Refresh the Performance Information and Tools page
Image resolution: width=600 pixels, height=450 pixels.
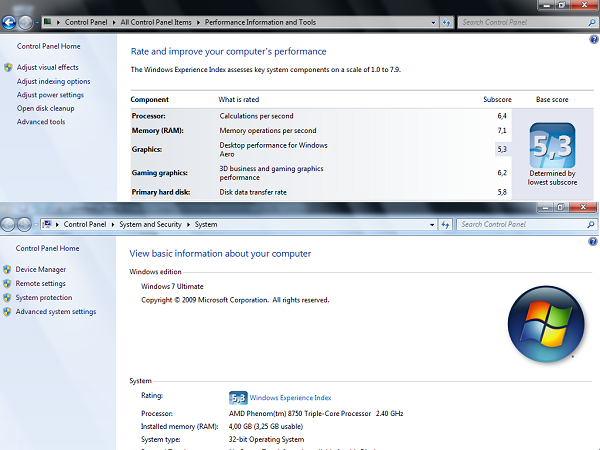pyautogui.click(x=446, y=23)
